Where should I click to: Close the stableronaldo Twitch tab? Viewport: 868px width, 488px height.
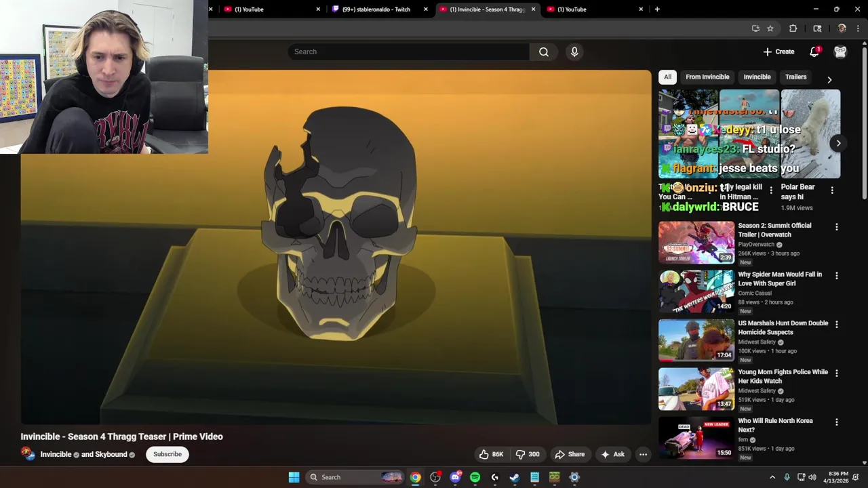426,9
